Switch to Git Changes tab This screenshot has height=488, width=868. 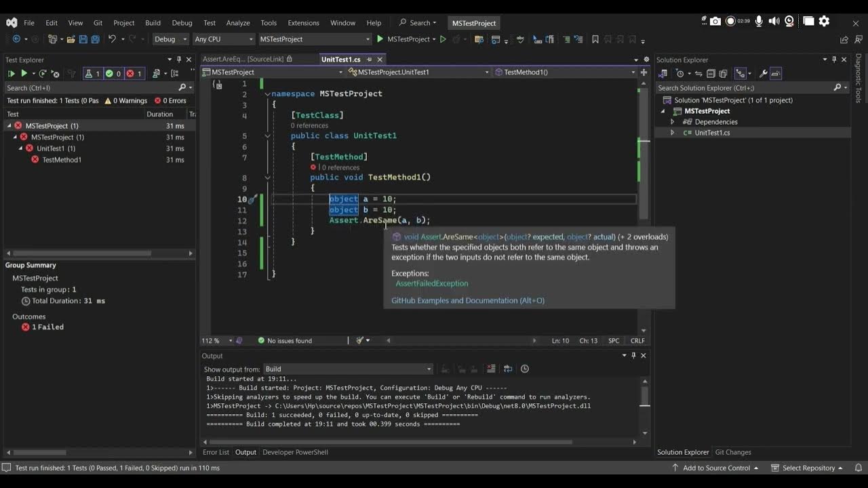click(733, 452)
